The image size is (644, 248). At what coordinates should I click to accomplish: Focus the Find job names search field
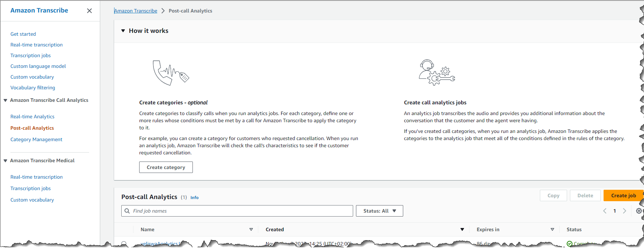pyautogui.click(x=237, y=211)
